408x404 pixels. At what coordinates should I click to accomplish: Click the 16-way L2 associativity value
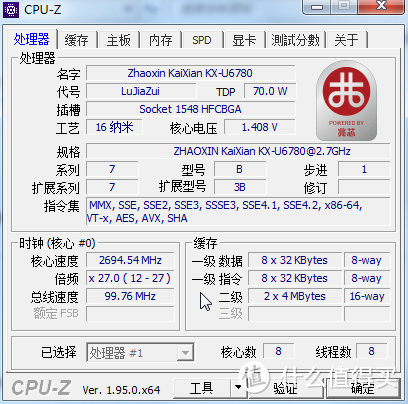(x=367, y=296)
